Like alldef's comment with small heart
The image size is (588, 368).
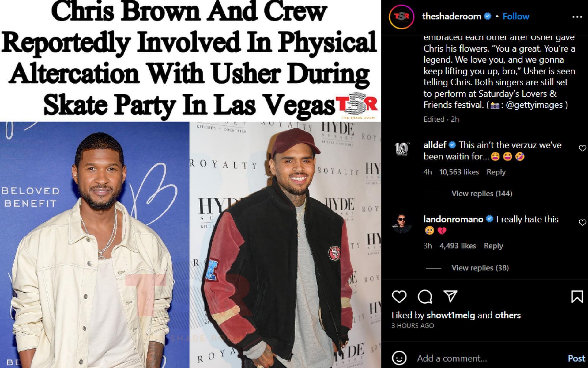pos(582,148)
